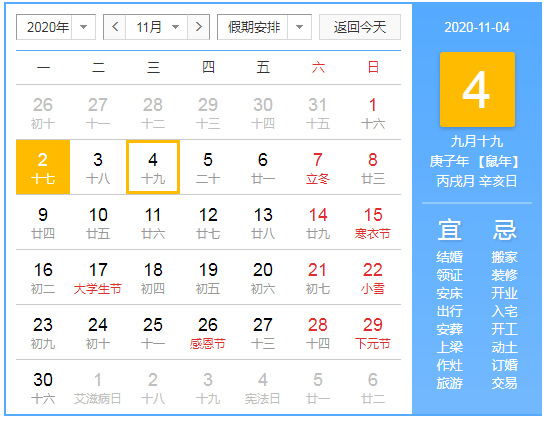The width and height of the screenshot is (549, 423).
Task: Go to previous month with left arrow
Action: pyautogui.click(x=115, y=27)
